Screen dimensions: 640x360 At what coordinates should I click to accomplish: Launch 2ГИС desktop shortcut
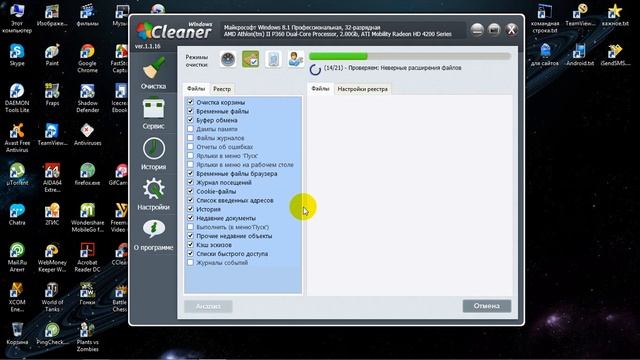pyautogui.click(x=52, y=214)
